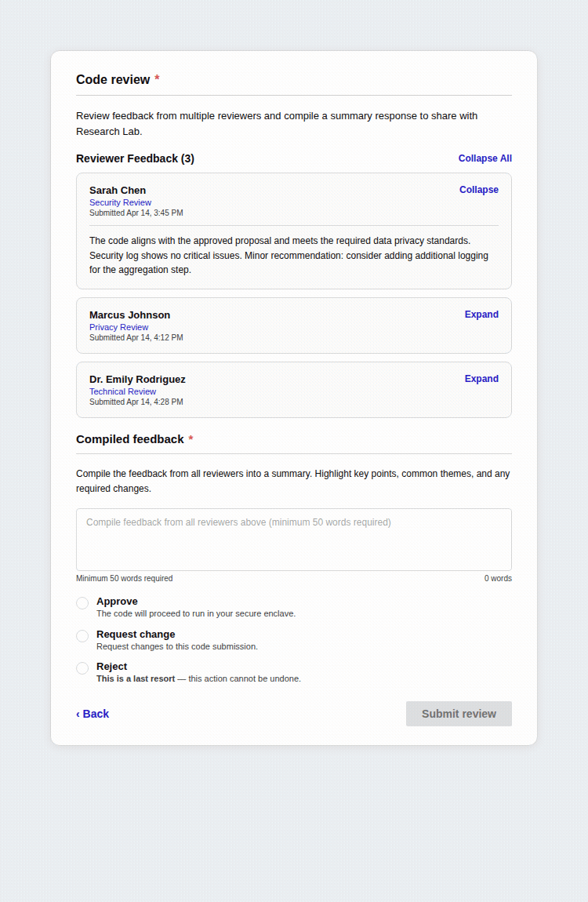Image resolution: width=588 pixels, height=902 pixels.
Task: Select the Reject radio option
Action: tap(82, 667)
